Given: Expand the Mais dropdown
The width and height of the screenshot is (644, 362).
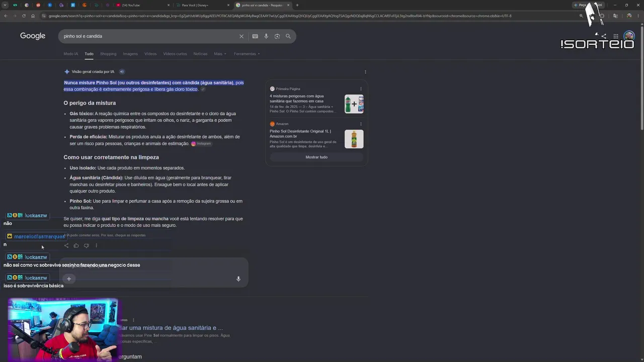Looking at the screenshot, I should (220, 54).
